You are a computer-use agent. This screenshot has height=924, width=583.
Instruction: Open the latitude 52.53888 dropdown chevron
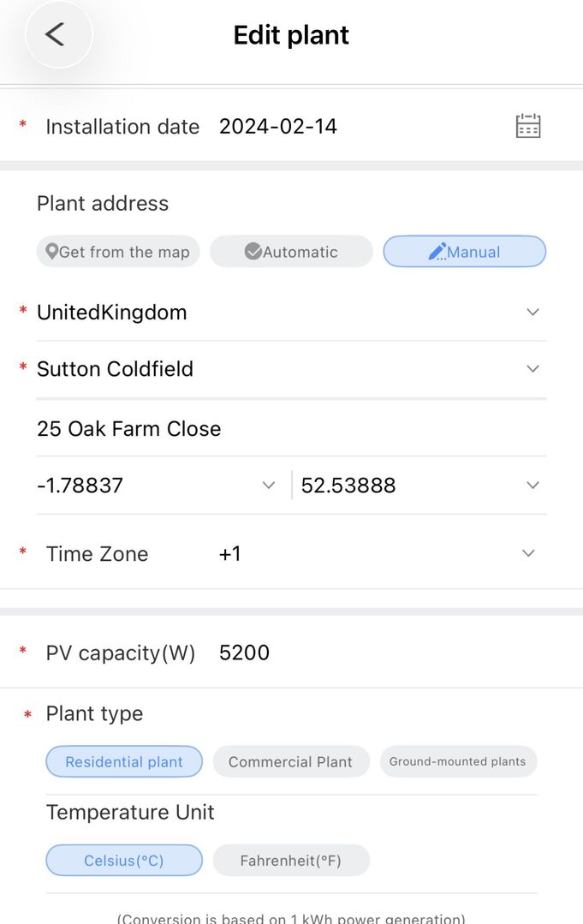[533, 486]
